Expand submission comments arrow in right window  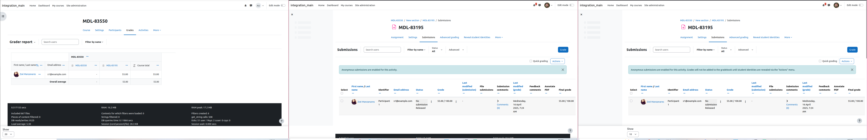click(x=787, y=101)
